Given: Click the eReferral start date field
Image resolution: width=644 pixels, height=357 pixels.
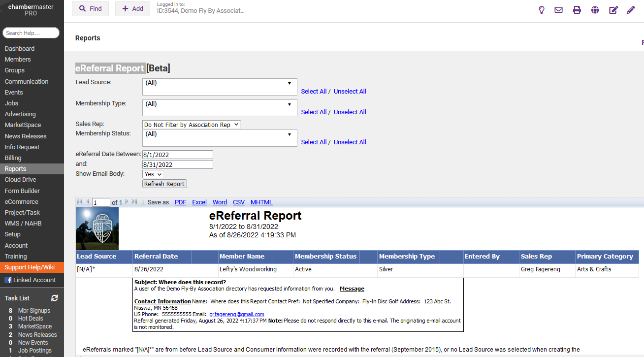Looking at the screenshot, I should coord(177,155).
